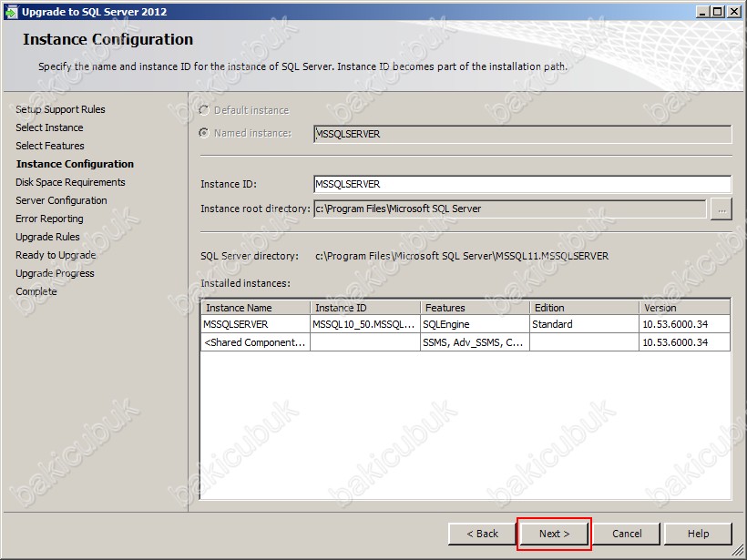Click into the Instance ID field

[523, 184]
